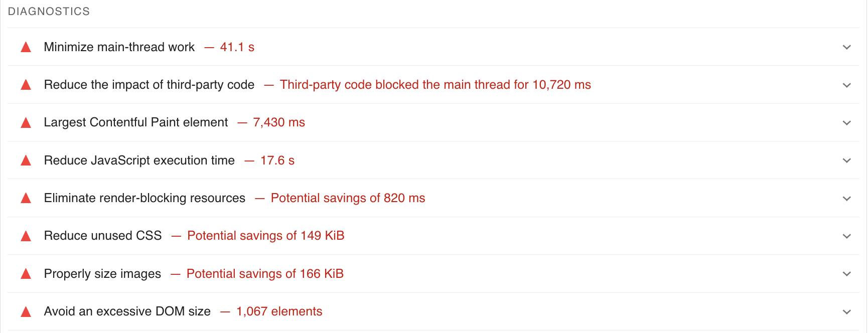Expand Reduce JavaScript execution time chevron
Screen dimensions: 868x333
(x=847, y=160)
